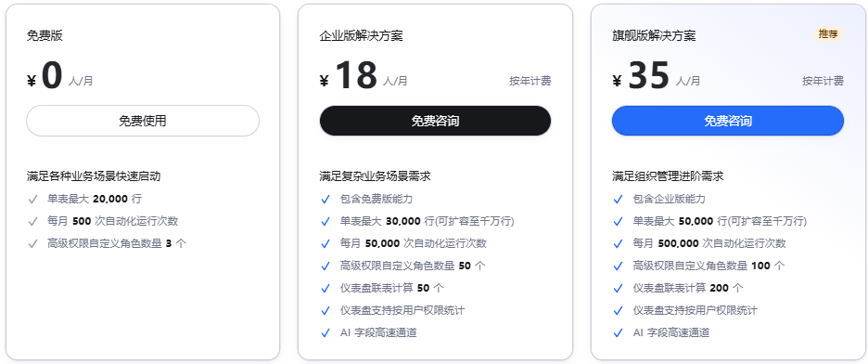Click the 免费使用 button in the free plan
Viewport: 868px width, 364px height.
143,121
